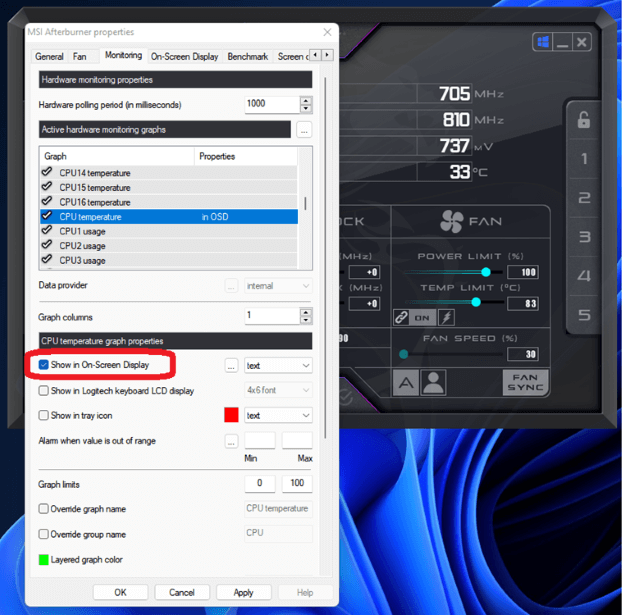The width and height of the screenshot is (622, 615).
Task: Click the Apply button
Action: point(243,592)
